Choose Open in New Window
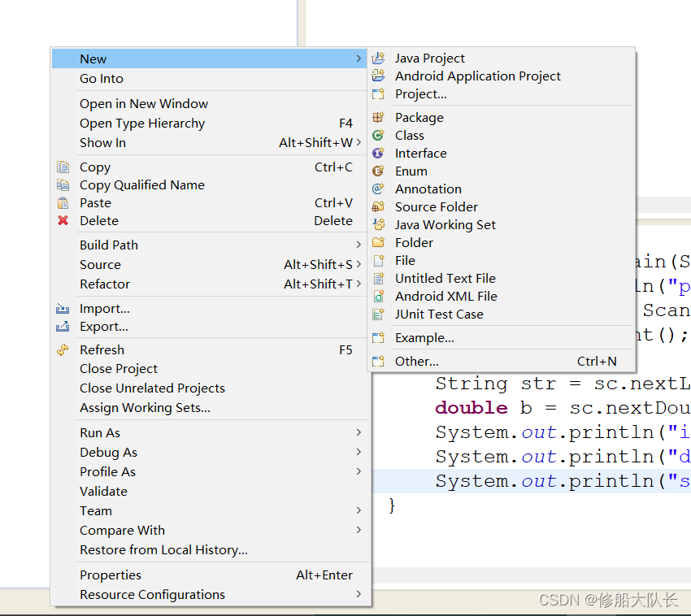The image size is (691, 616). (211, 103)
